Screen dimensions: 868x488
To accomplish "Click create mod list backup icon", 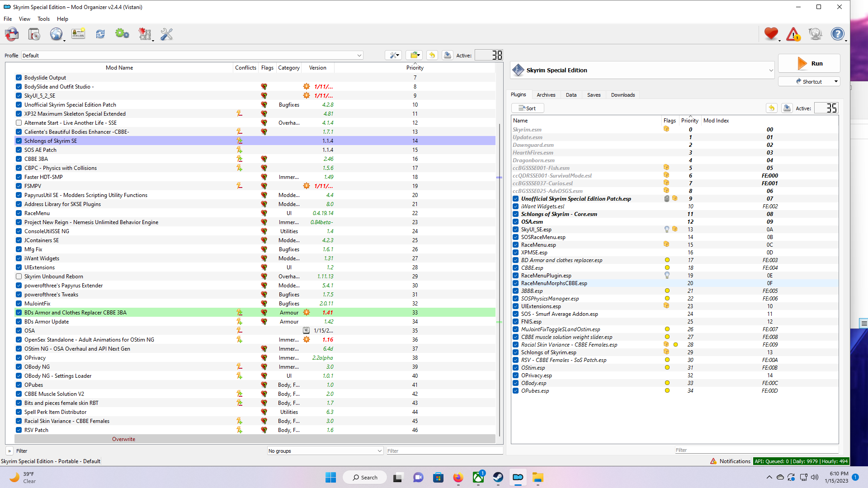I will tap(448, 55).
